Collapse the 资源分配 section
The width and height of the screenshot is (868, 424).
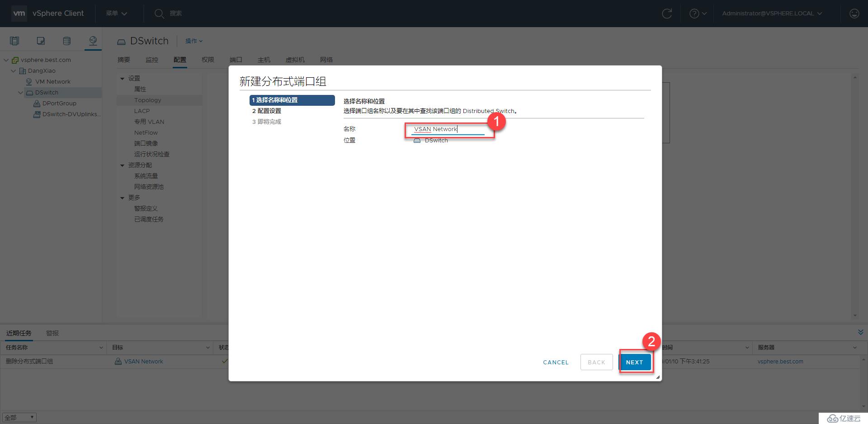coord(122,165)
